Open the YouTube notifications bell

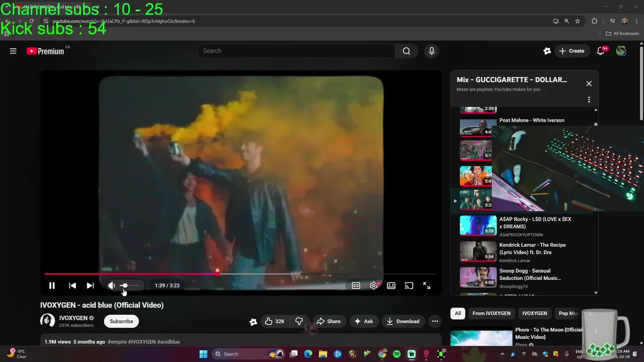600,51
